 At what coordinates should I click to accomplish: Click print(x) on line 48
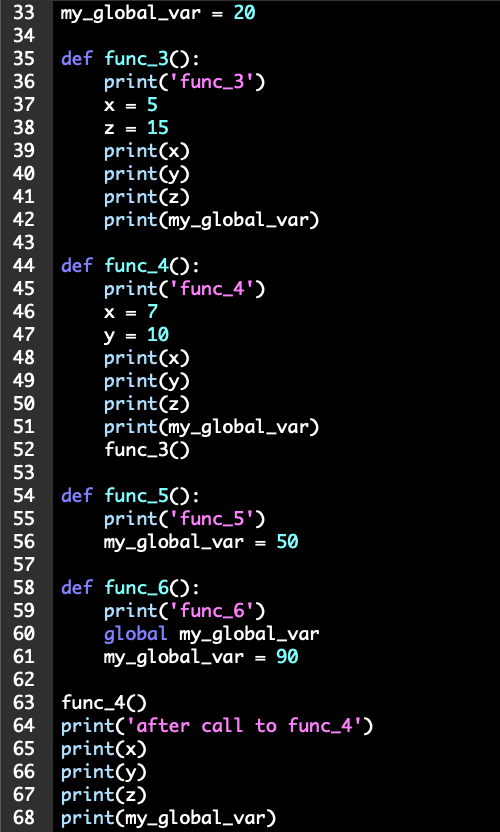[x=147, y=358]
